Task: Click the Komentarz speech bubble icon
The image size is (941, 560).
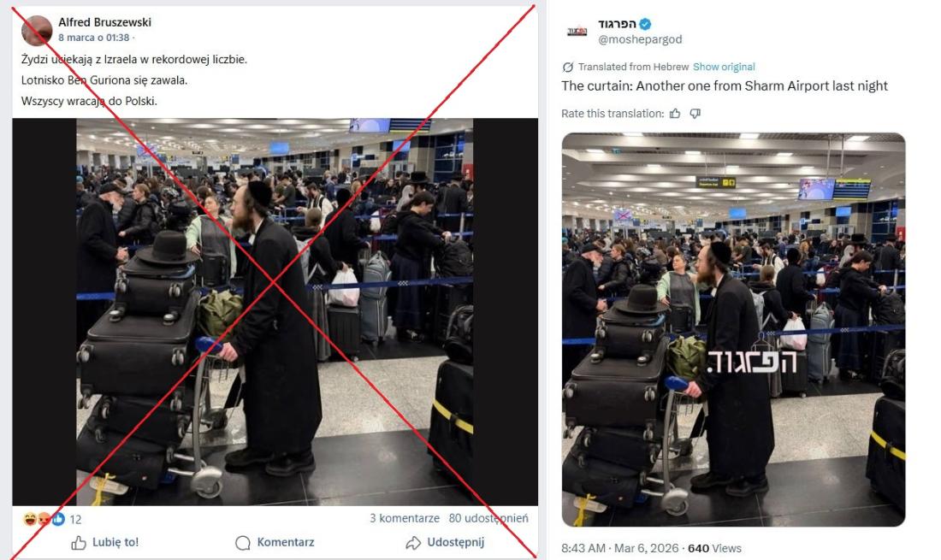Action: tap(242, 543)
